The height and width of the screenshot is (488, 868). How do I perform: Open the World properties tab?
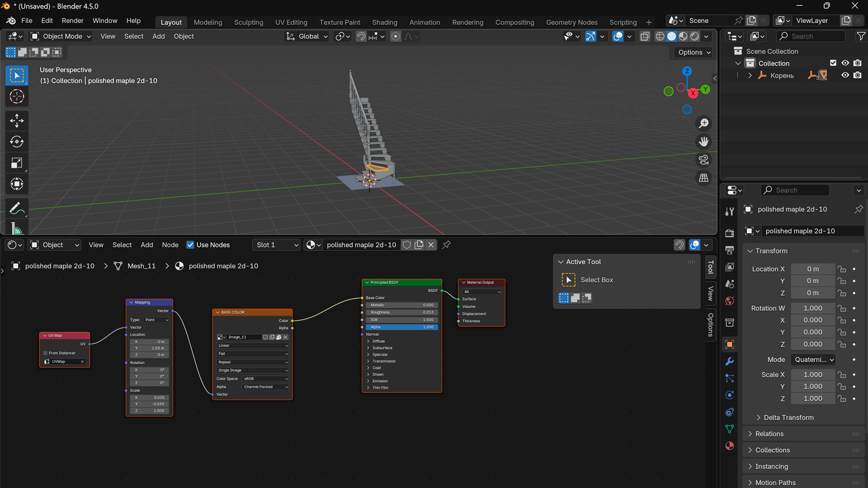(729, 301)
